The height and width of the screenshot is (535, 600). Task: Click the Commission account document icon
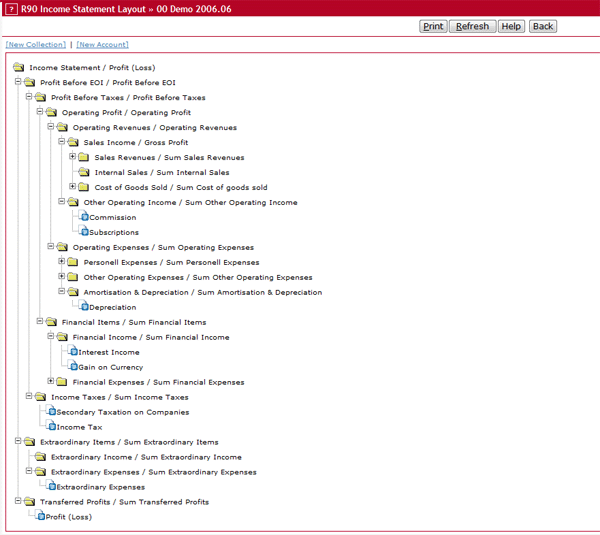click(x=85, y=217)
